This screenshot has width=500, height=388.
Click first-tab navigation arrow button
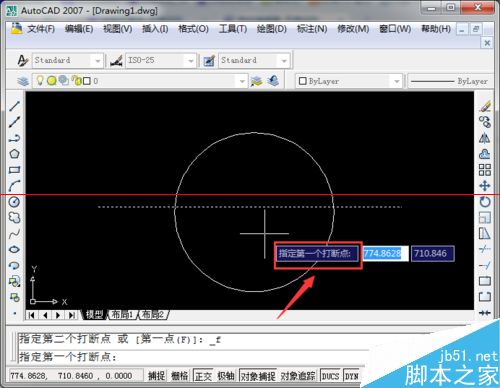31,315
